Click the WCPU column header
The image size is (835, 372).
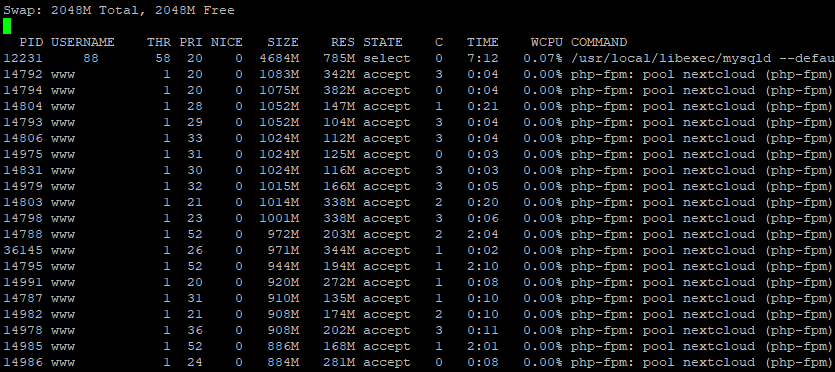pyautogui.click(x=546, y=42)
